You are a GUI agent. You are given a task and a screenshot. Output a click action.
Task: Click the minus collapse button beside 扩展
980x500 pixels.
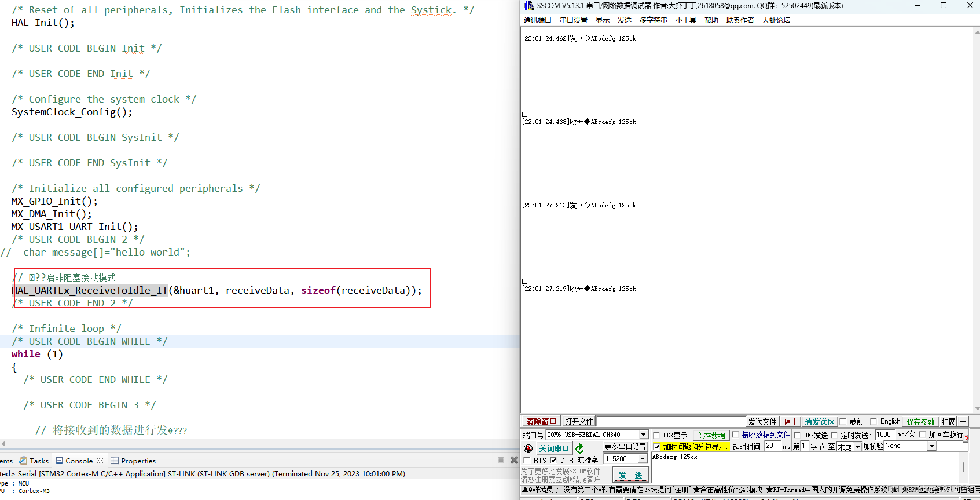click(x=963, y=422)
